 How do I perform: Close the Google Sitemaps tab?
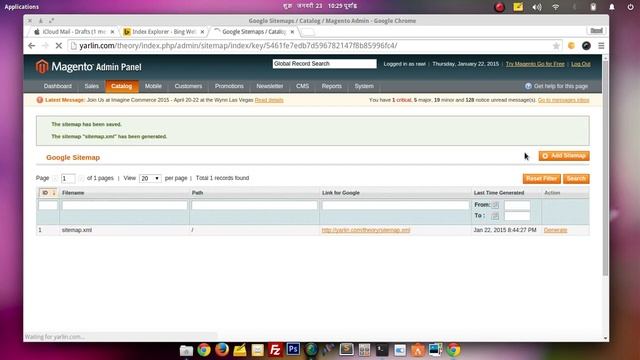coord(292,31)
